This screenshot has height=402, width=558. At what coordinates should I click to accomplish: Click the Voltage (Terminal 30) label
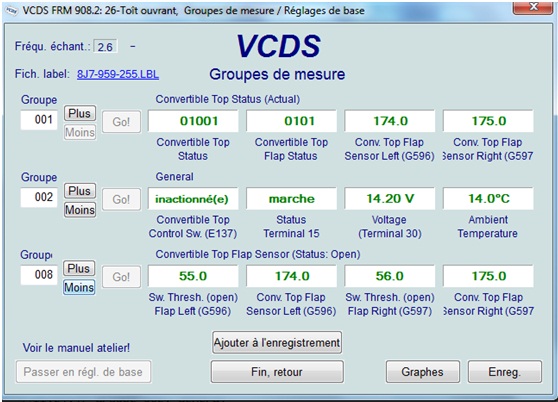(390, 227)
